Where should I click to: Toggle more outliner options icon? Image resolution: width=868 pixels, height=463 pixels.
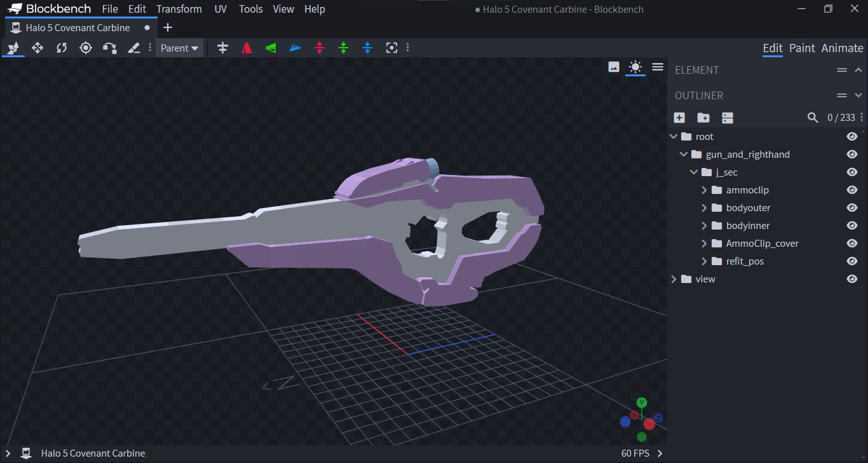pos(728,118)
